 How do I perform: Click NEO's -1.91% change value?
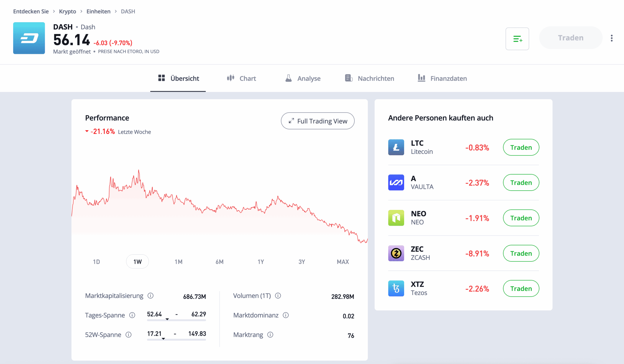click(477, 218)
